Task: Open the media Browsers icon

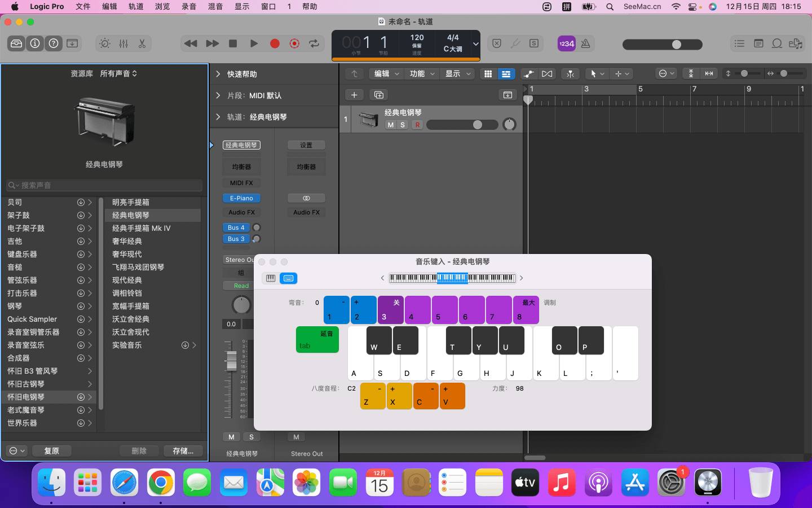Action: point(796,43)
